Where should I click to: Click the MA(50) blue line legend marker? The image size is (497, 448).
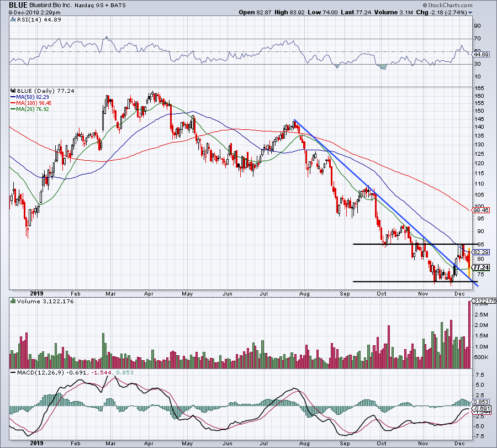pyautogui.click(x=13, y=97)
